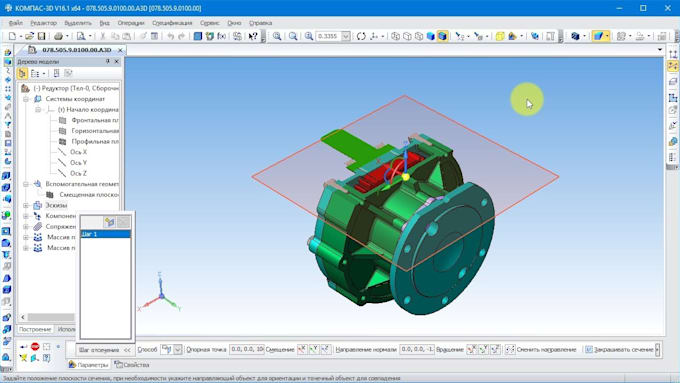Expand the Эскизы tree node

(26, 205)
